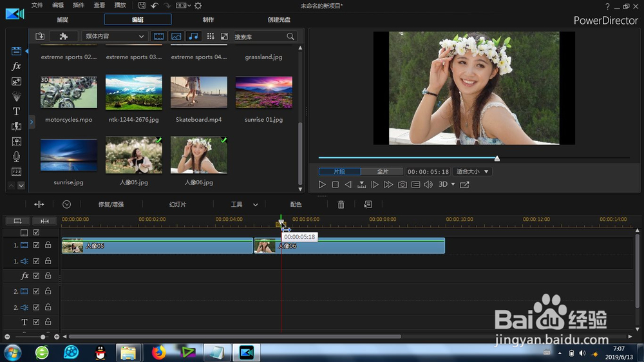Uncheck video track 1 enable checkbox
The height and width of the screenshot is (362, 644).
37,245
